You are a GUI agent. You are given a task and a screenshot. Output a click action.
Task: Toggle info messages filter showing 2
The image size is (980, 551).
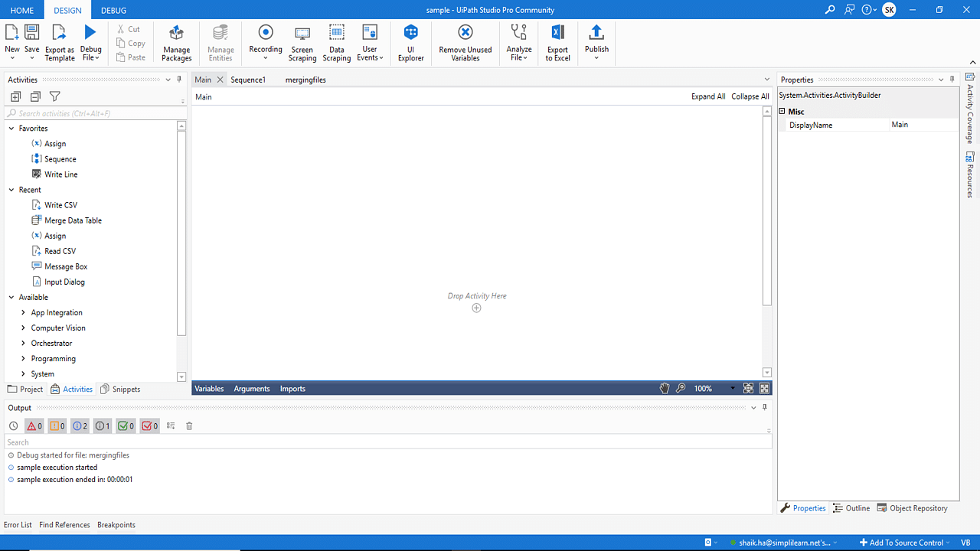(x=80, y=426)
